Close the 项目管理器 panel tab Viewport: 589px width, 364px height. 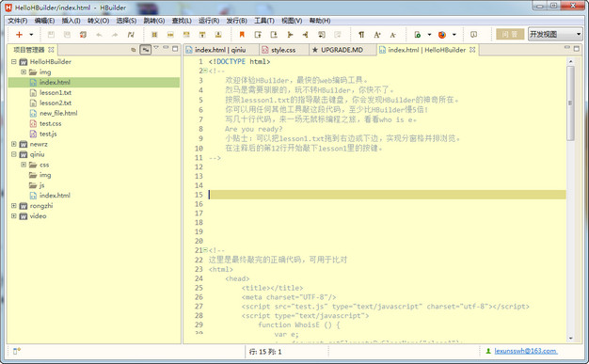(x=51, y=50)
